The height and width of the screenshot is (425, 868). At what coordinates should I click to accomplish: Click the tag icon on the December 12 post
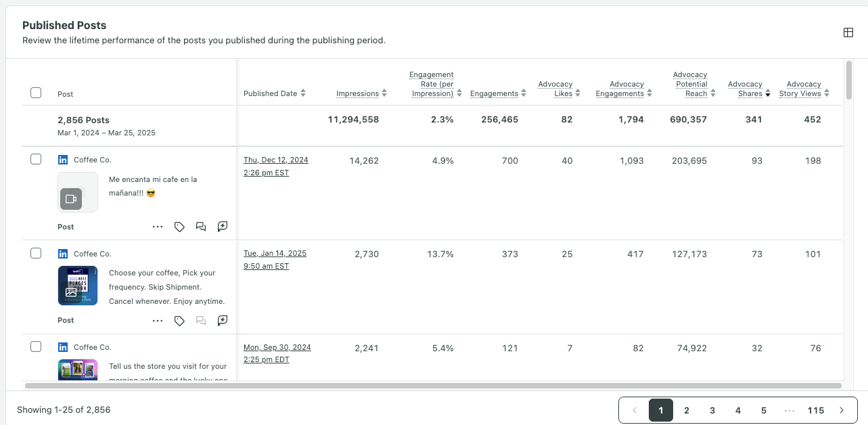pos(179,227)
